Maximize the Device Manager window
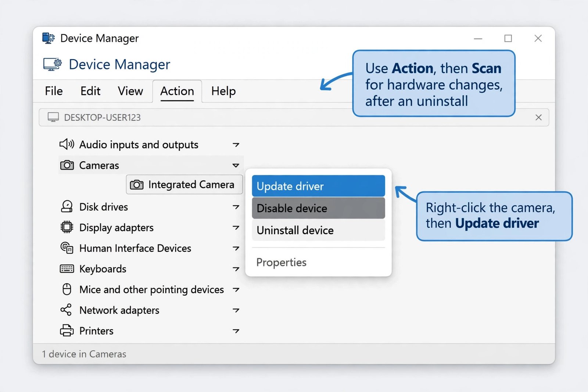This screenshot has width=588, height=392. click(x=508, y=38)
